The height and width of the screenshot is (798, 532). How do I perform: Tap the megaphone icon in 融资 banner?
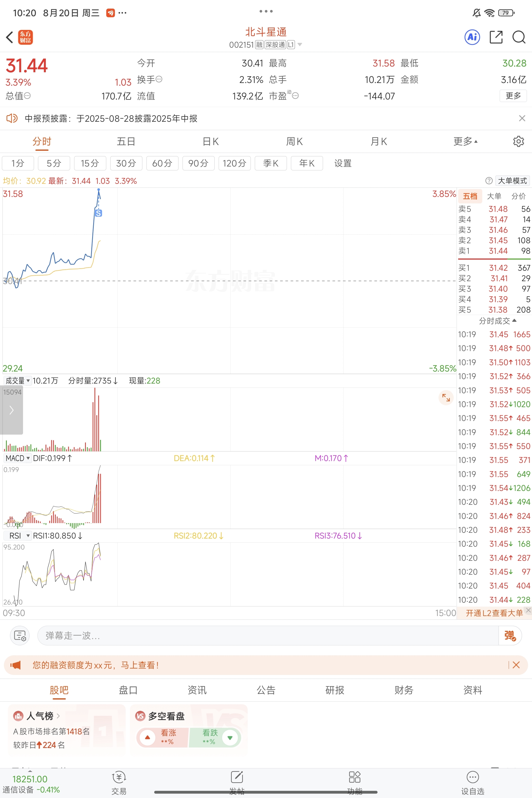tap(16, 665)
